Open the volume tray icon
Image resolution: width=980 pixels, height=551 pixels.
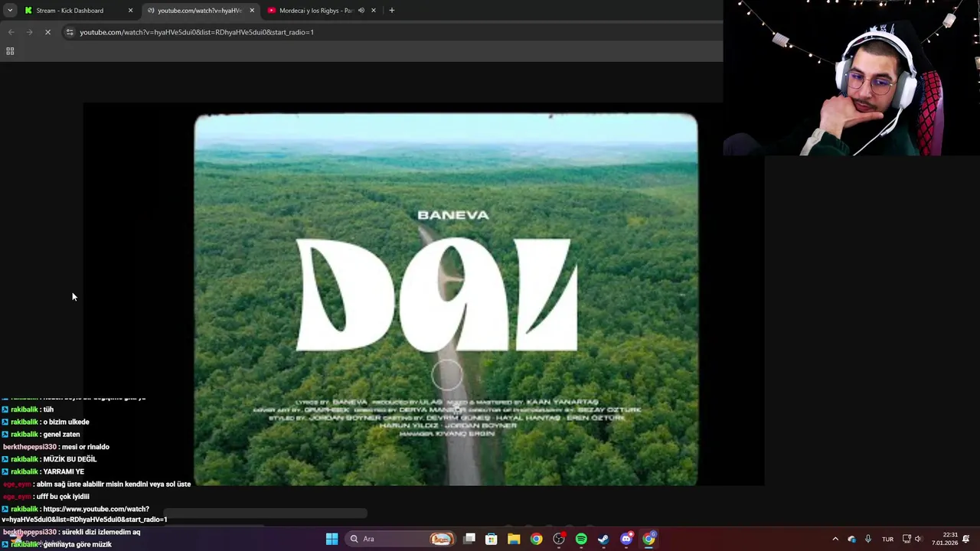click(918, 539)
